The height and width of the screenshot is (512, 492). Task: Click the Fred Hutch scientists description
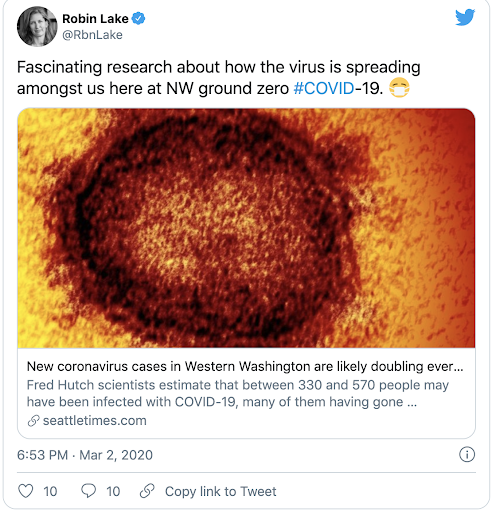[238, 393]
